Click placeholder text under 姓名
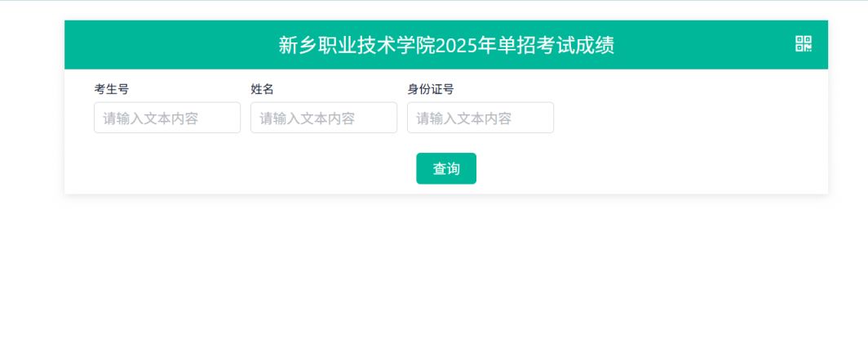 308,118
